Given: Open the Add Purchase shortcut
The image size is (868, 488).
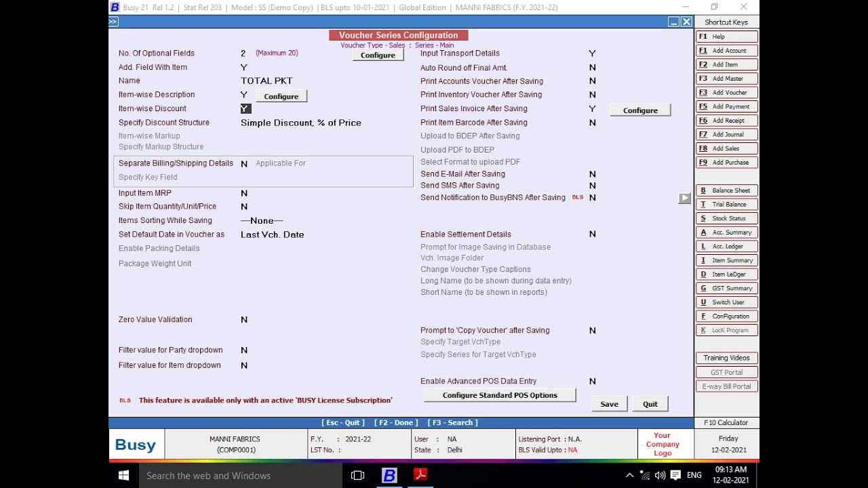Looking at the screenshot, I should [x=726, y=162].
